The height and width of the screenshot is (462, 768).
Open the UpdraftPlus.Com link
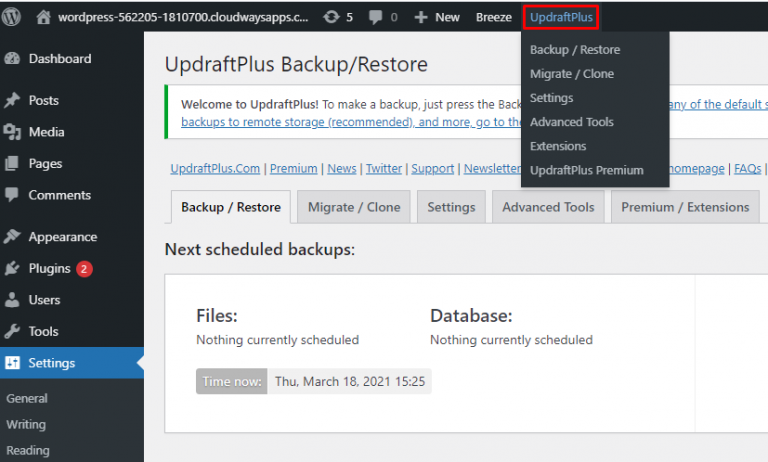click(x=215, y=169)
